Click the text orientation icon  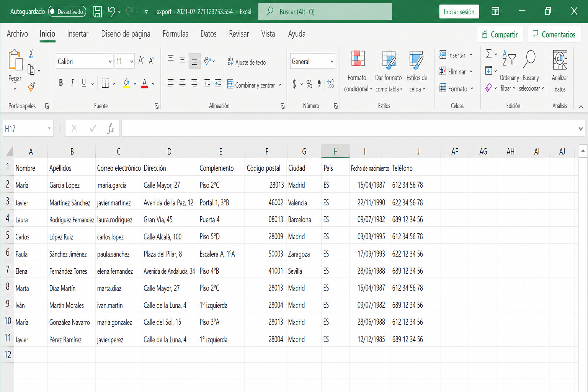(207, 60)
